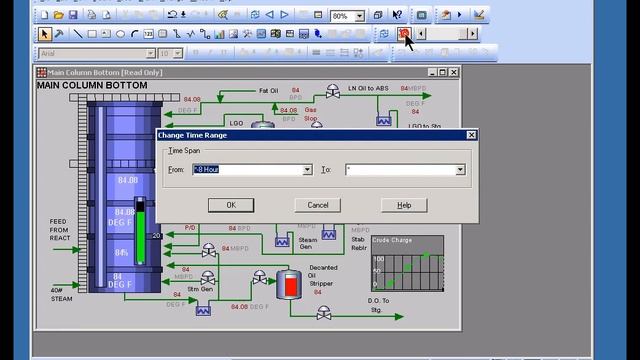Select the Ellipse drawing tool

(120, 34)
